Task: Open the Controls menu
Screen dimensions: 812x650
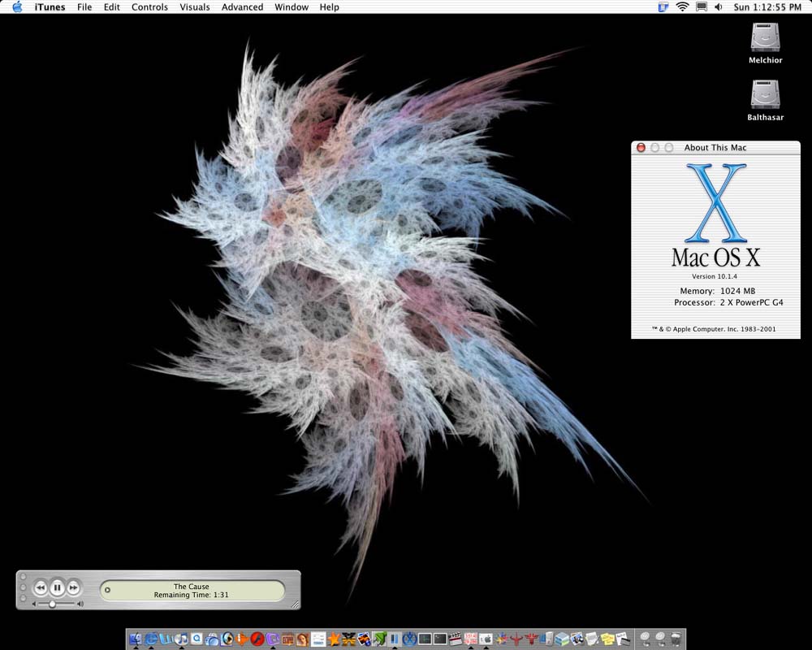Action: pos(149,6)
